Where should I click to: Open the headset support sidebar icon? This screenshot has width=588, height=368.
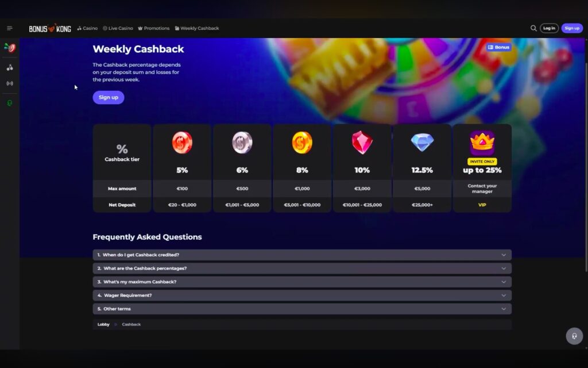10,103
